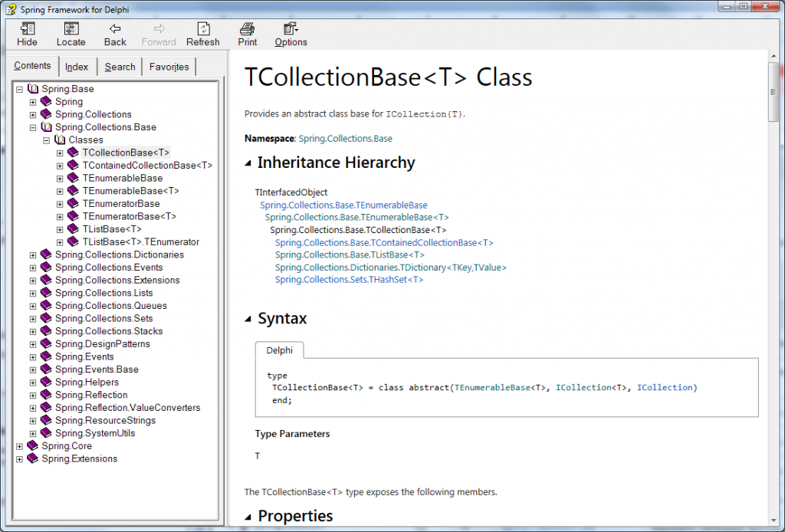Select the TCollectionBase<T> book icon in the tree
This screenshot has width=785, height=532.
tap(74, 152)
